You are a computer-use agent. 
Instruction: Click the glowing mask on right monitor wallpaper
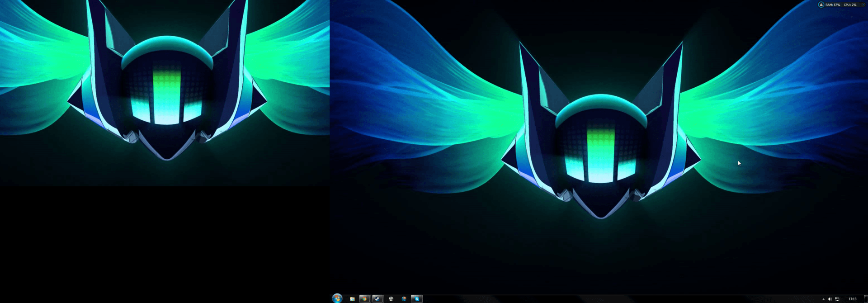pyautogui.click(x=601, y=154)
